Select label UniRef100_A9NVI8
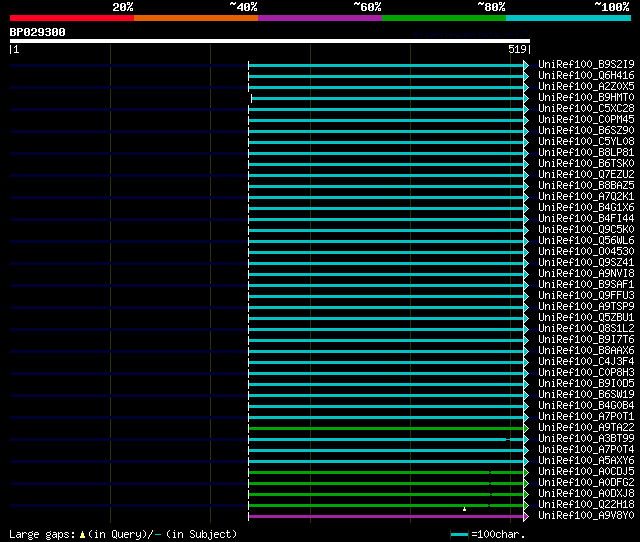Image resolution: width=640 pixels, height=542 pixels. coord(586,273)
